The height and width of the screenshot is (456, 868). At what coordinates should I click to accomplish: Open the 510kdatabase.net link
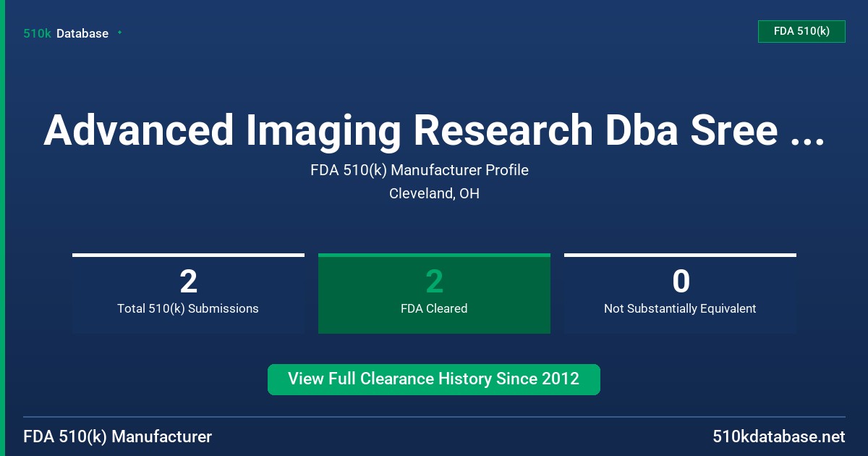click(778, 436)
